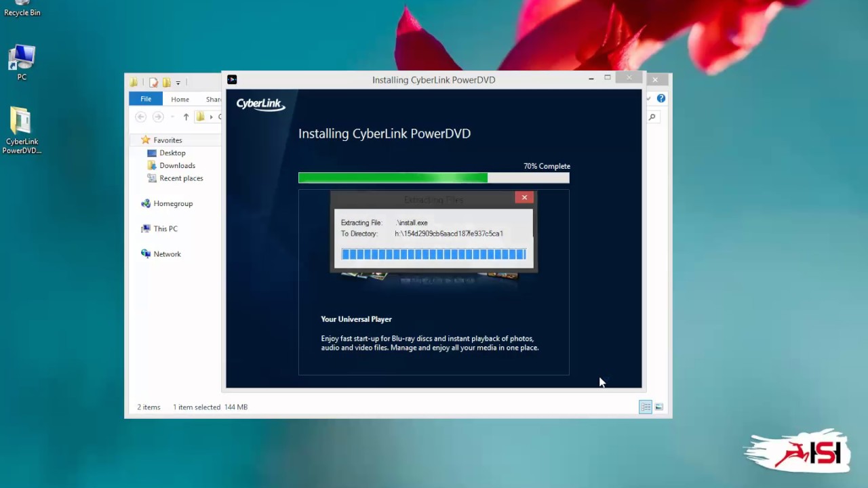
Task: Click the green installation progress bar
Action: pos(434,178)
